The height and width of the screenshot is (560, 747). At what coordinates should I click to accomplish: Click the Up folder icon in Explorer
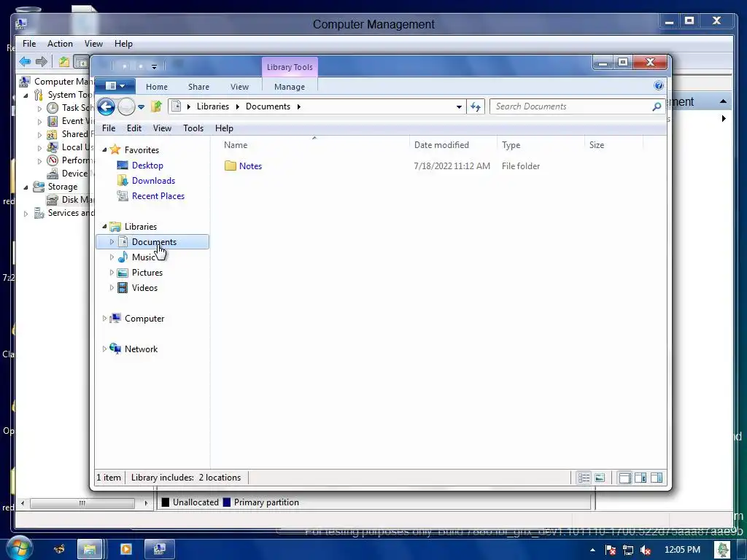156,106
